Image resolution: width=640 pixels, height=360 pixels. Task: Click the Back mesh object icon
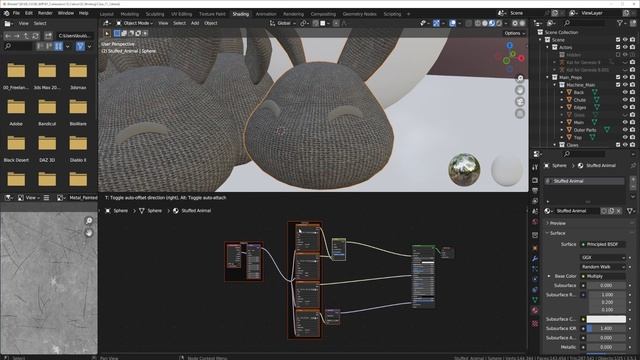point(569,92)
